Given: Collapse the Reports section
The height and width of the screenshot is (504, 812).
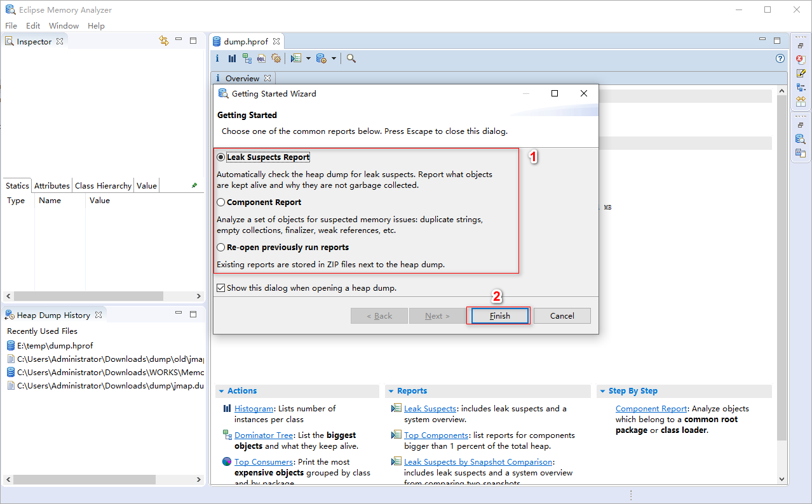Looking at the screenshot, I should 390,391.
